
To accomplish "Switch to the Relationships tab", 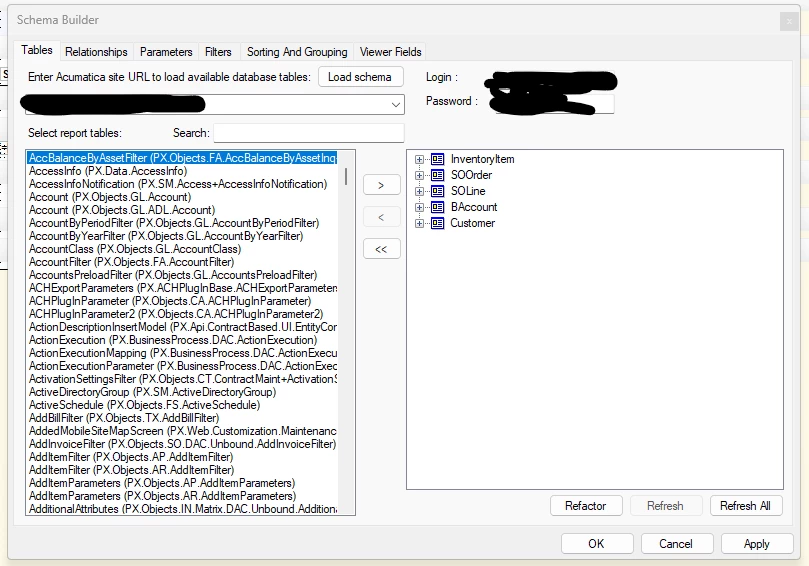I will click(x=96, y=52).
